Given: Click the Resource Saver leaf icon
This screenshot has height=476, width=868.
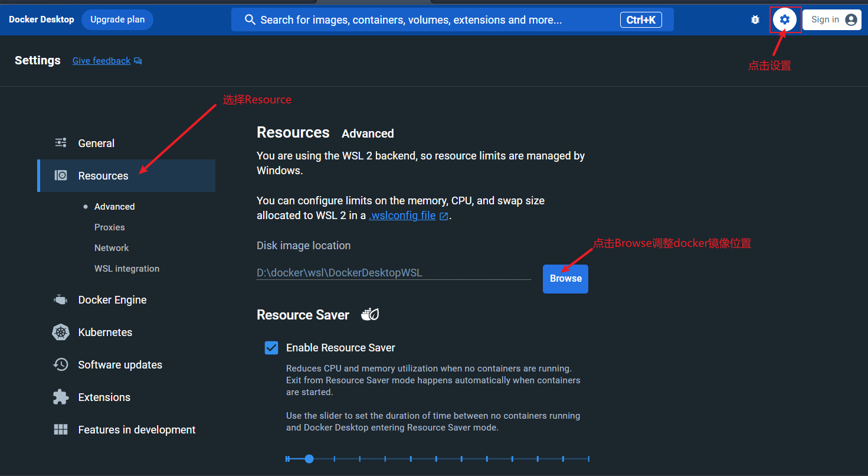Looking at the screenshot, I should 370,315.
